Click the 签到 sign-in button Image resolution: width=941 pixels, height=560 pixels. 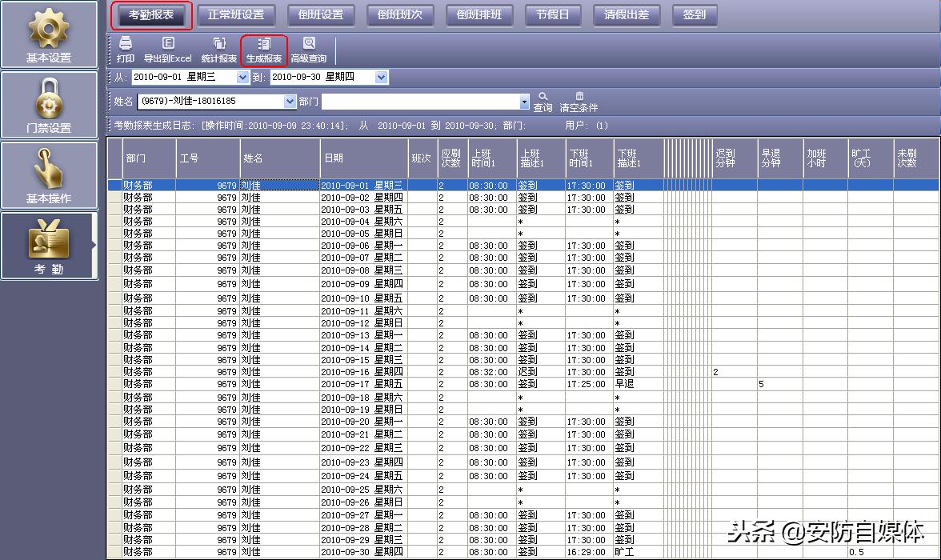click(x=694, y=14)
